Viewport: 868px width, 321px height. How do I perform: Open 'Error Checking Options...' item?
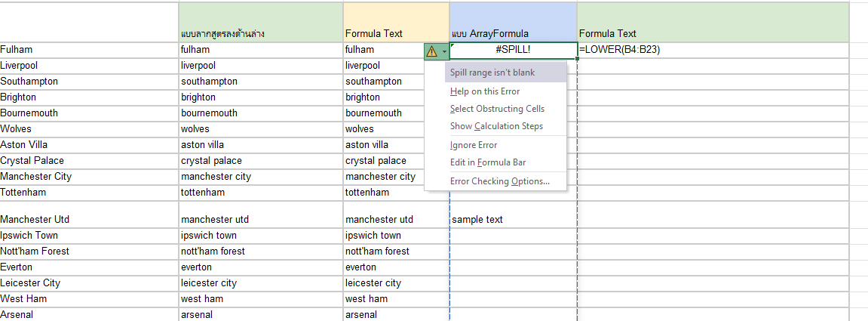[499, 181]
